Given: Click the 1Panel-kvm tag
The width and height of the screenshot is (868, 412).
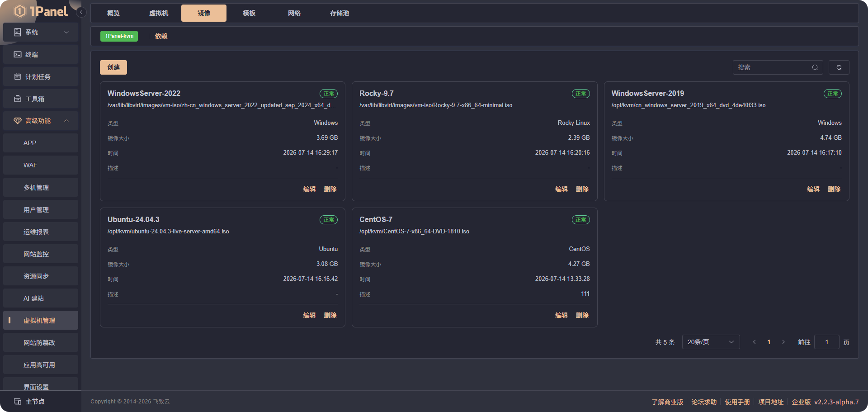Looking at the screenshot, I should 119,36.
